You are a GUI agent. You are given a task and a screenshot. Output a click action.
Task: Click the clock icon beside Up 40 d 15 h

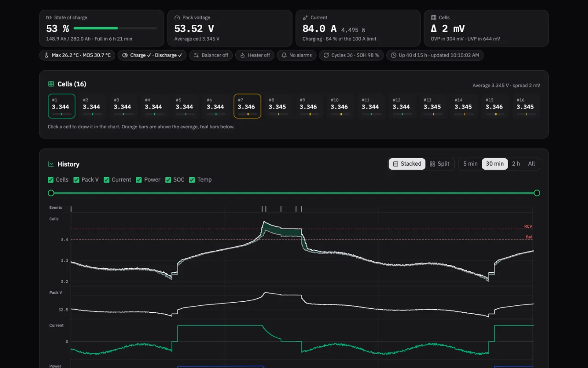(394, 55)
